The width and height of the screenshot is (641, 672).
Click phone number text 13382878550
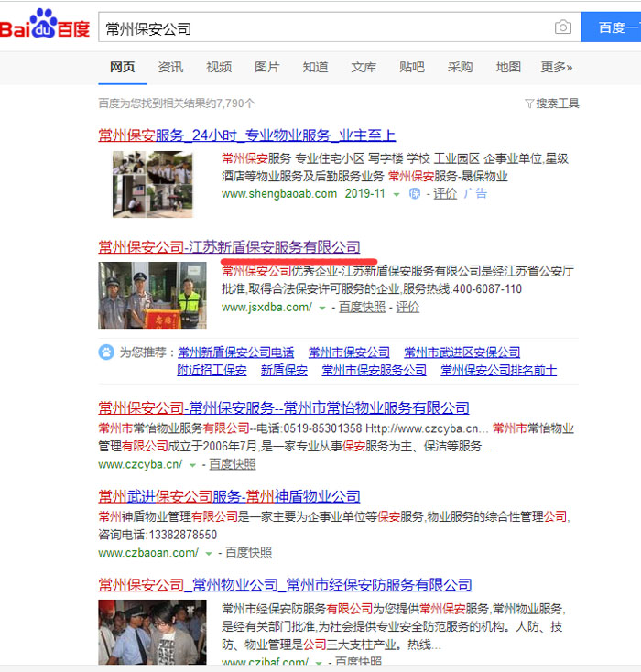183,535
